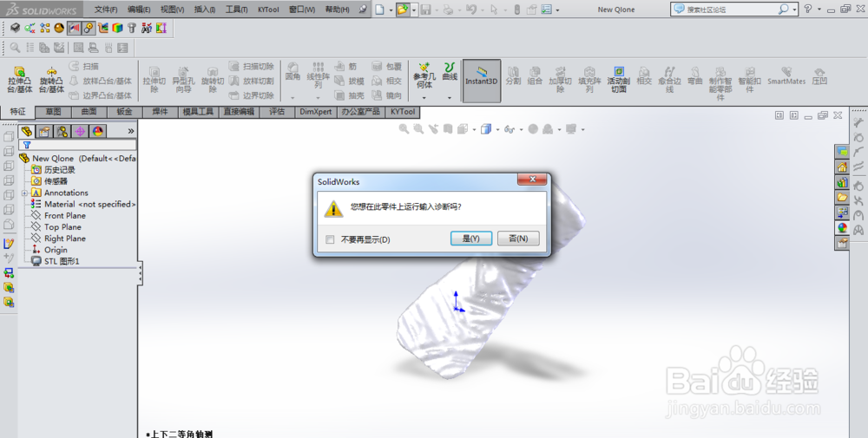Select the PropertyManager tab icon

pos(44,131)
